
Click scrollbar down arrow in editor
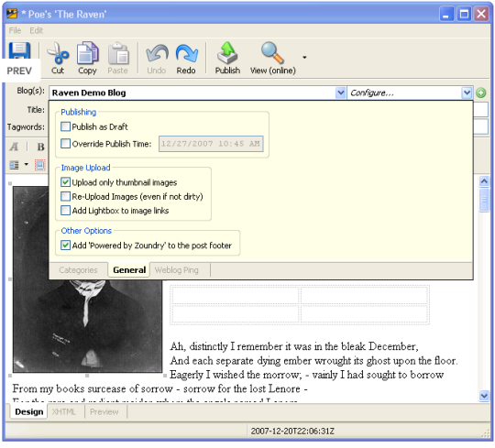point(484,395)
